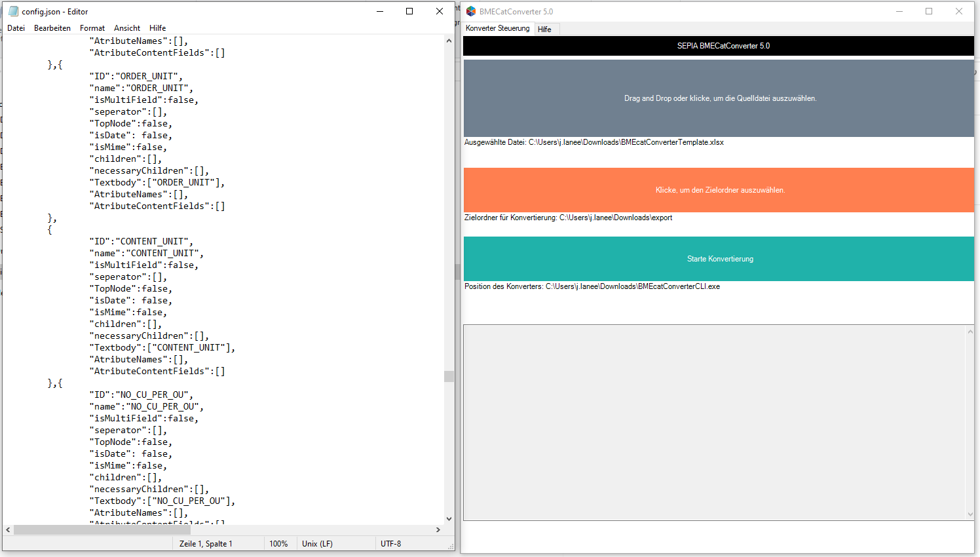Maximize the BMECatConverter 5.0 window
This screenshot has height=557, width=980.
click(x=929, y=11)
